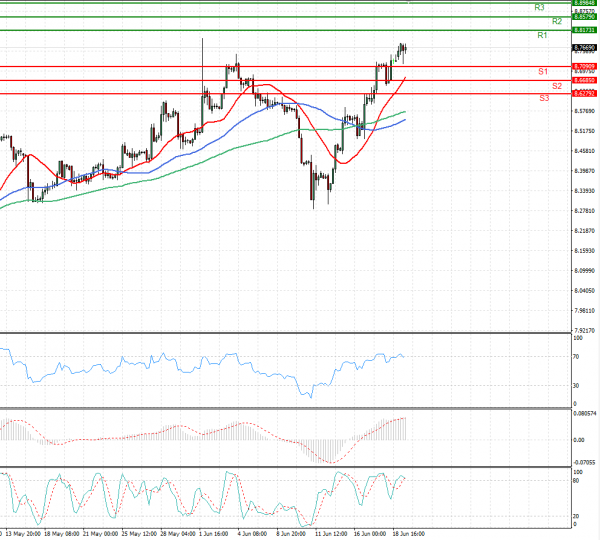Click the MACD 0.00 zero level label
The image size is (600, 540).
coord(579,440)
